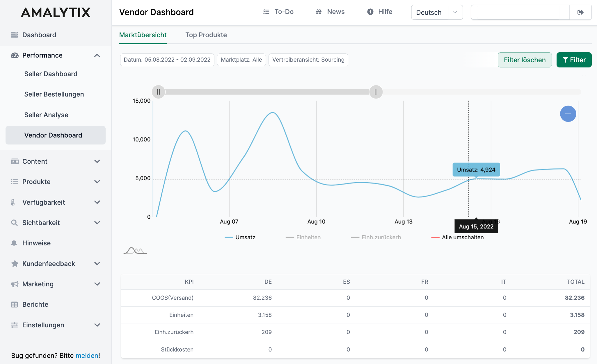
Task: Click the TOTAL column header
Action: click(x=575, y=282)
